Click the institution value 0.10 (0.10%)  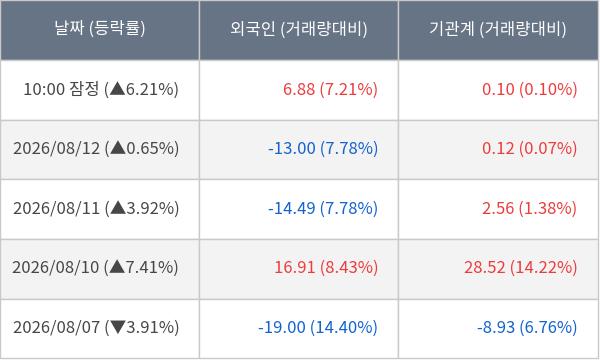530,90
